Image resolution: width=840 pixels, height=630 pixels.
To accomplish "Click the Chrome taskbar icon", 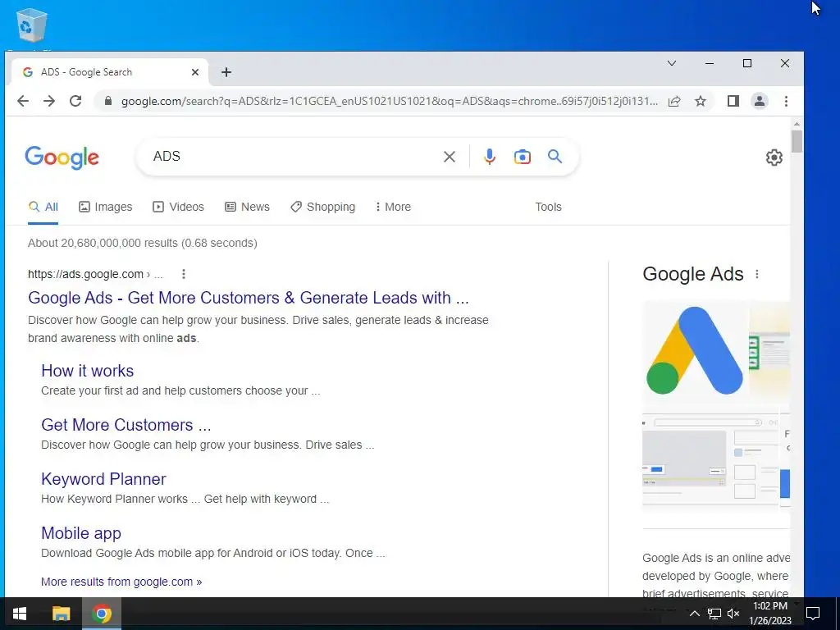I will (x=102, y=614).
